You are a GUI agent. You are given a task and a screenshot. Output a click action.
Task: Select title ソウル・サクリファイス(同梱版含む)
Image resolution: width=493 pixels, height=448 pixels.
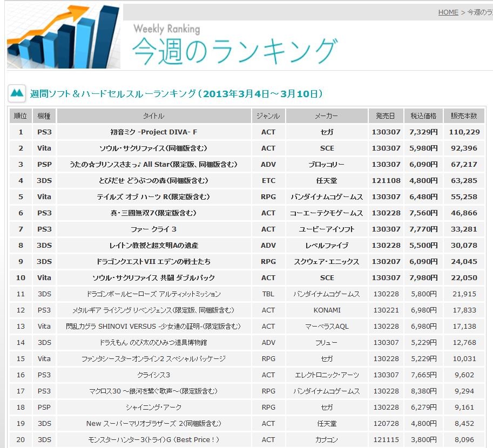(x=153, y=148)
